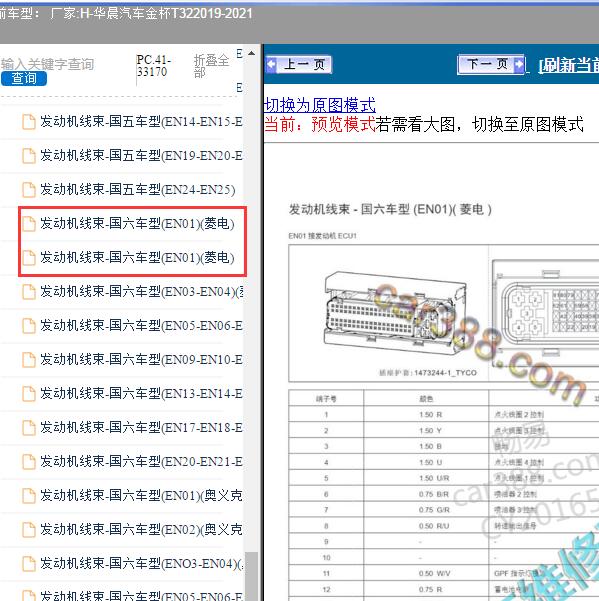Open 发动机线束-国六车型(EN13-EN14 tree item
599x601 pixels.
141,394
